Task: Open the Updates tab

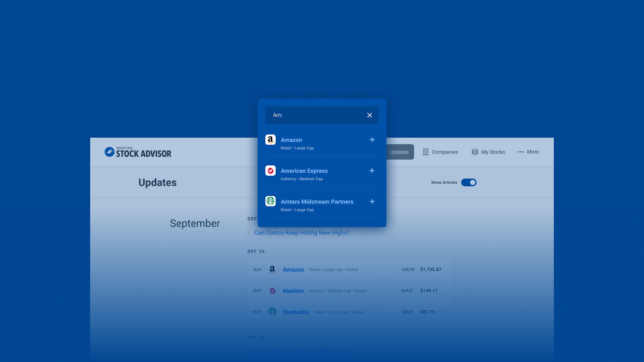Action: click(x=399, y=152)
